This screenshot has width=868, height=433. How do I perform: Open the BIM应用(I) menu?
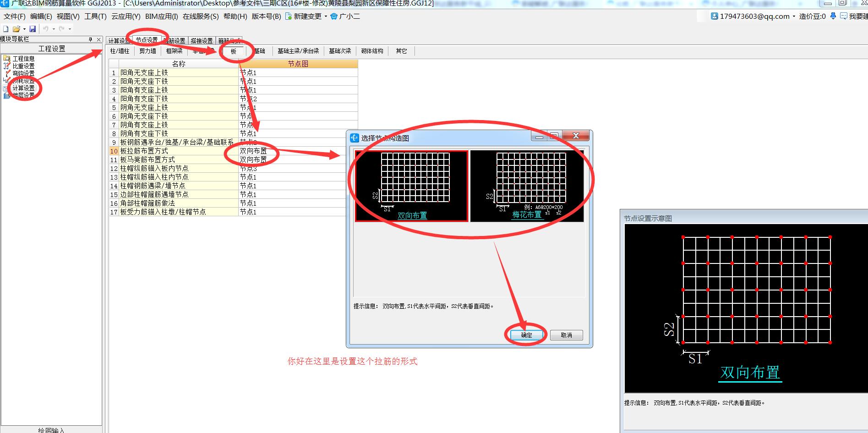pyautogui.click(x=162, y=16)
